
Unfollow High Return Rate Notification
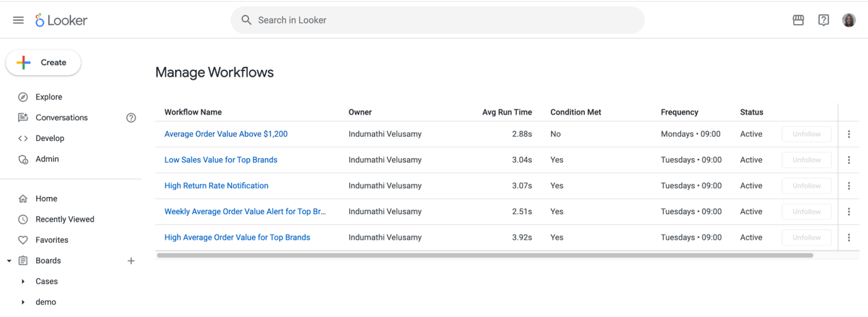[807, 186]
